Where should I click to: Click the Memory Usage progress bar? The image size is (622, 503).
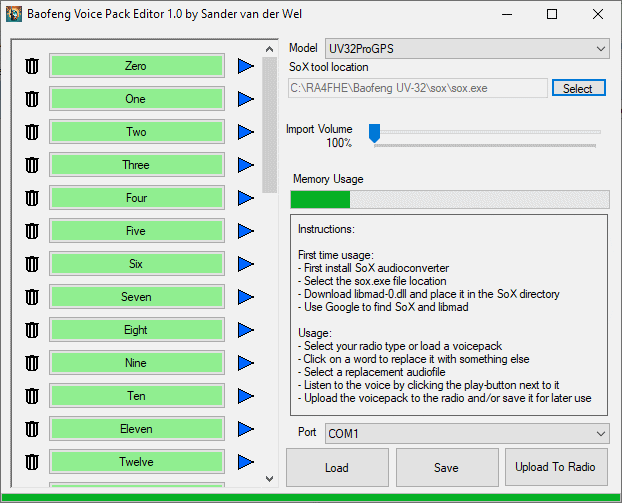coord(450,200)
